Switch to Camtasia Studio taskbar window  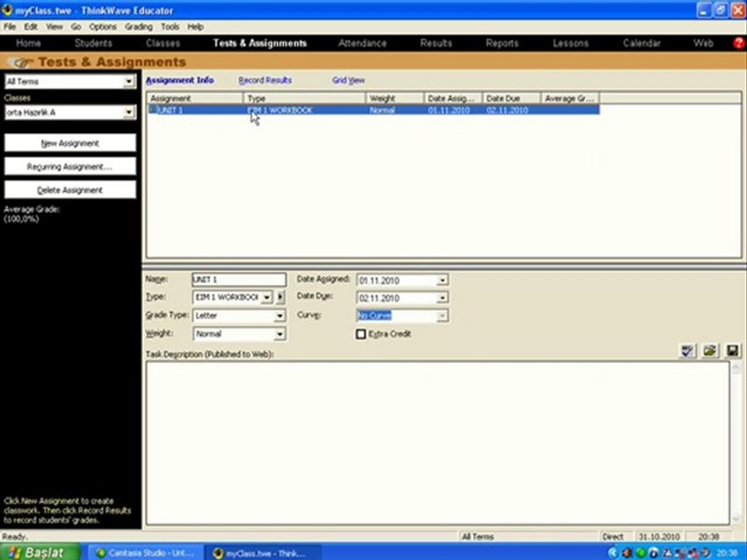tap(146, 553)
